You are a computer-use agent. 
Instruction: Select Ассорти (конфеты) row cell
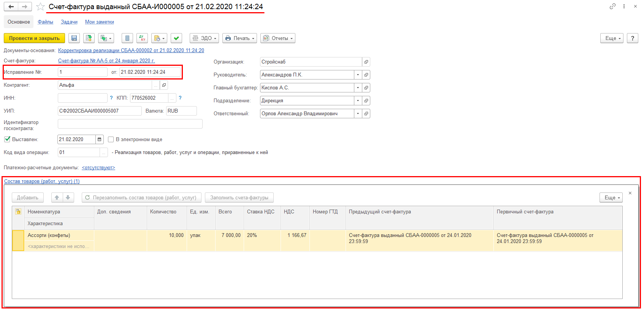59,235
